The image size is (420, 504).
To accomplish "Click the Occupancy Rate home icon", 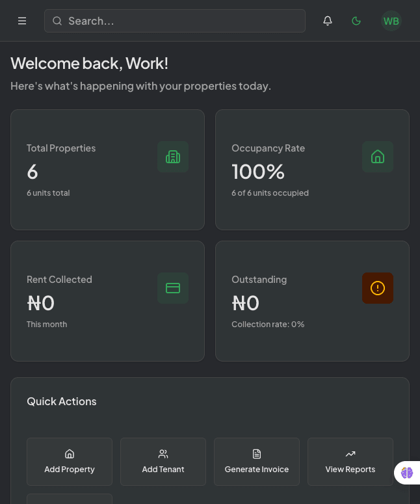I will pos(378,157).
